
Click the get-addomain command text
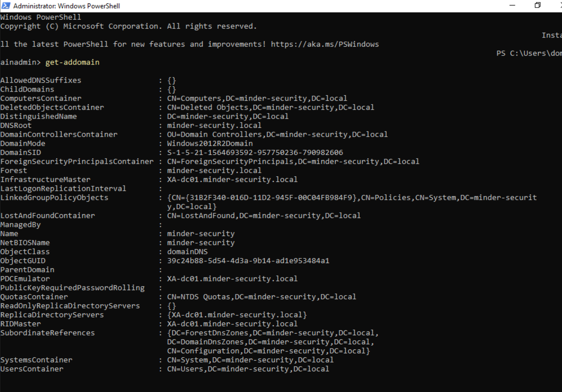72,62
